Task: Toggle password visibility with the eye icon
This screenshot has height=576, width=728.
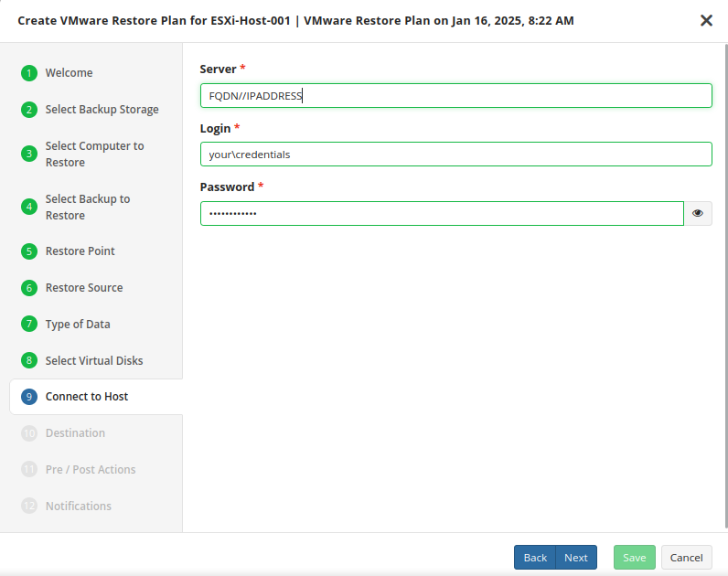Action: pyautogui.click(x=698, y=213)
